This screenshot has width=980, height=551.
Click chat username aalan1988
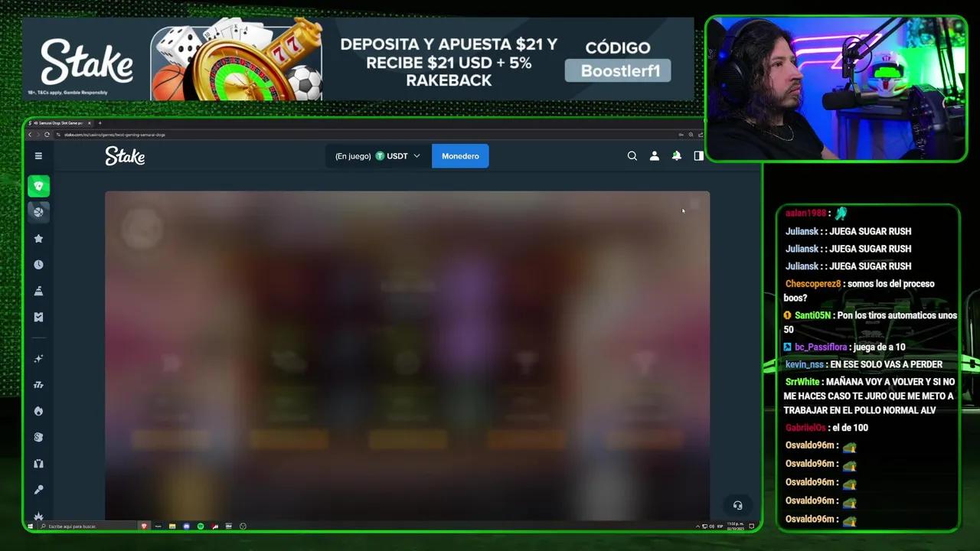tap(805, 214)
